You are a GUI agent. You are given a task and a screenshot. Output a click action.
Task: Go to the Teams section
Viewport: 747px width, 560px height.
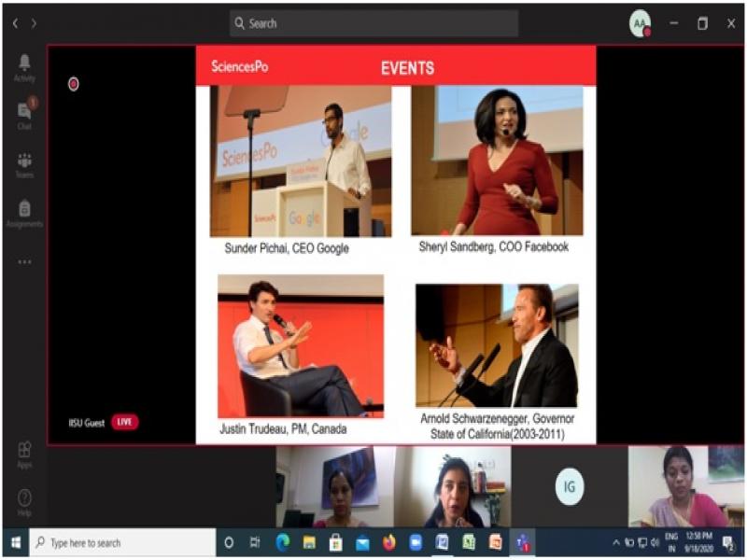(24, 164)
